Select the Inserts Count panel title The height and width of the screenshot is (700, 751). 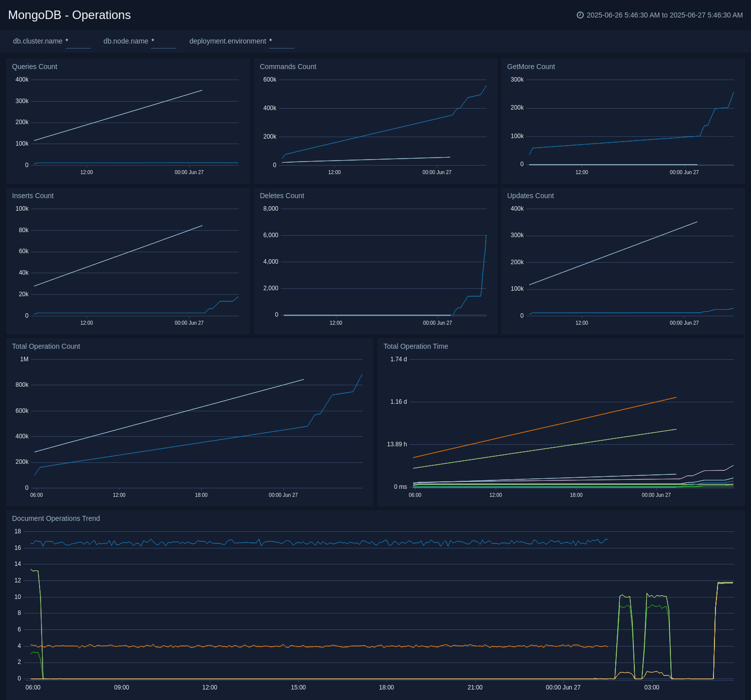point(33,196)
